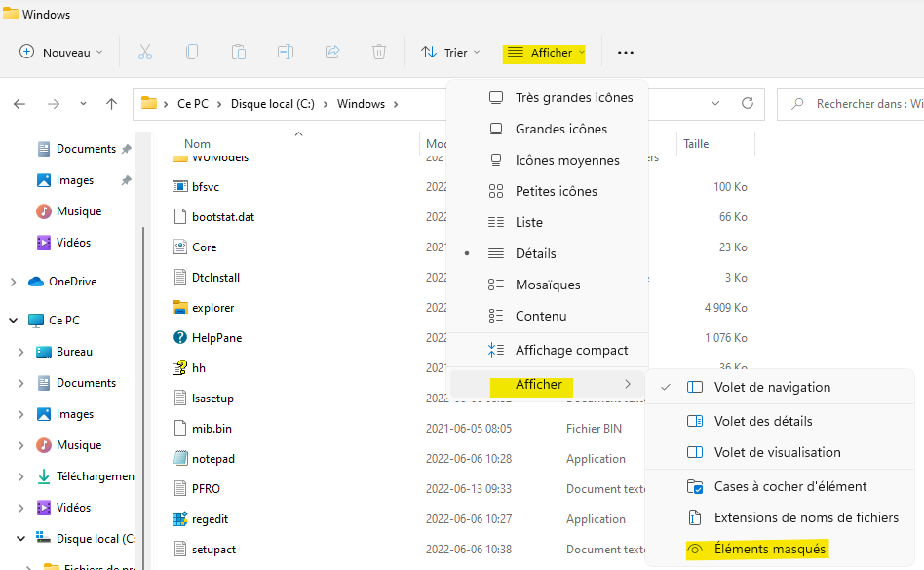The height and width of the screenshot is (570, 924).
Task: Go up one folder with the up arrow
Action: (x=112, y=104)
